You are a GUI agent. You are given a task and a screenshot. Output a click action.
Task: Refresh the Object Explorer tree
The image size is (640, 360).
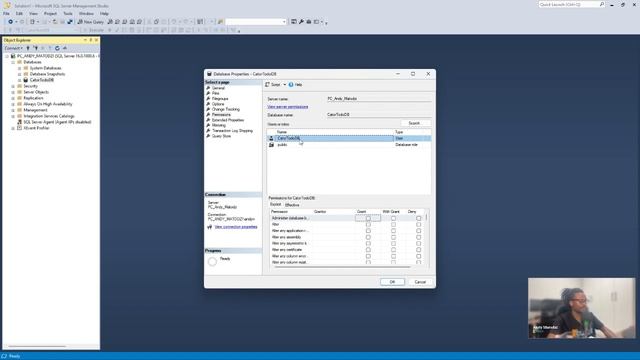pos(57,48)
